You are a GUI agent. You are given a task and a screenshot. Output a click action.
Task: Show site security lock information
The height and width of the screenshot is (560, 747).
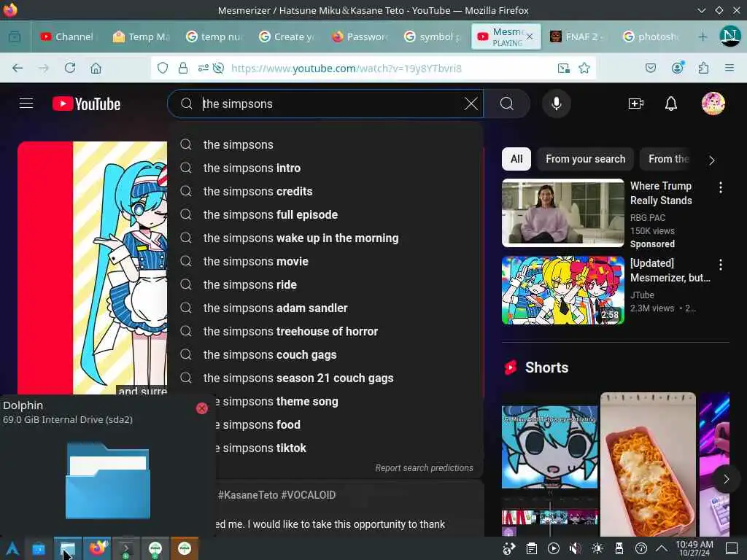click(183, 68)
